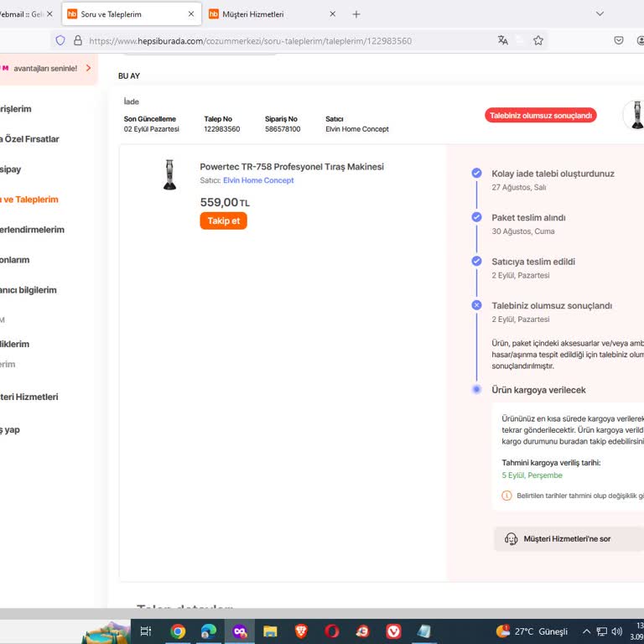The height and width of the screenshot is (644, 644).
Task: Close the Soru ve Taleplerim tab
Action: (x=191, y=14)
